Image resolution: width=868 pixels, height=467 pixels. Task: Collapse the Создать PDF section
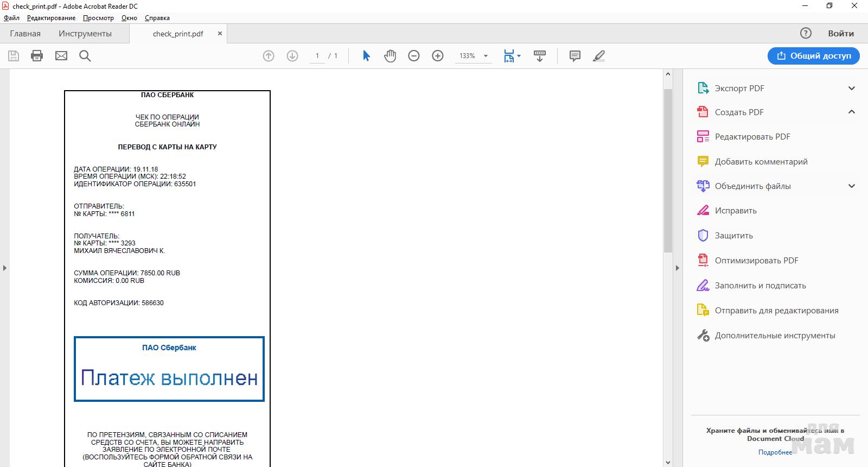tap(851, 112)
